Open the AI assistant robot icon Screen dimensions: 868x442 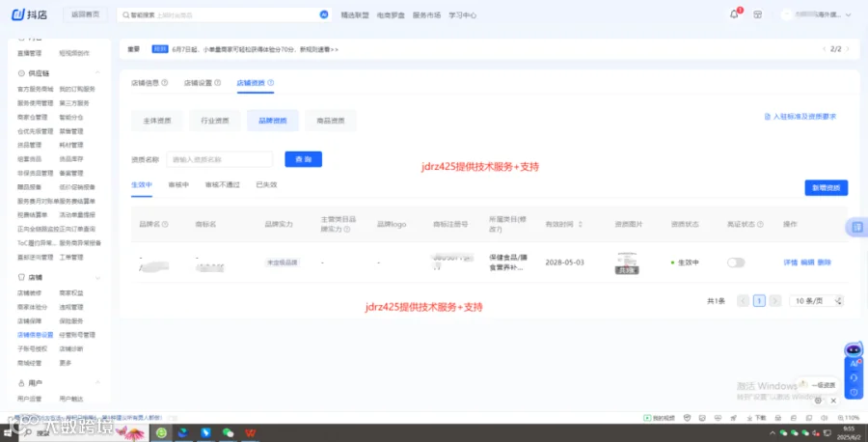click(854, 349)
